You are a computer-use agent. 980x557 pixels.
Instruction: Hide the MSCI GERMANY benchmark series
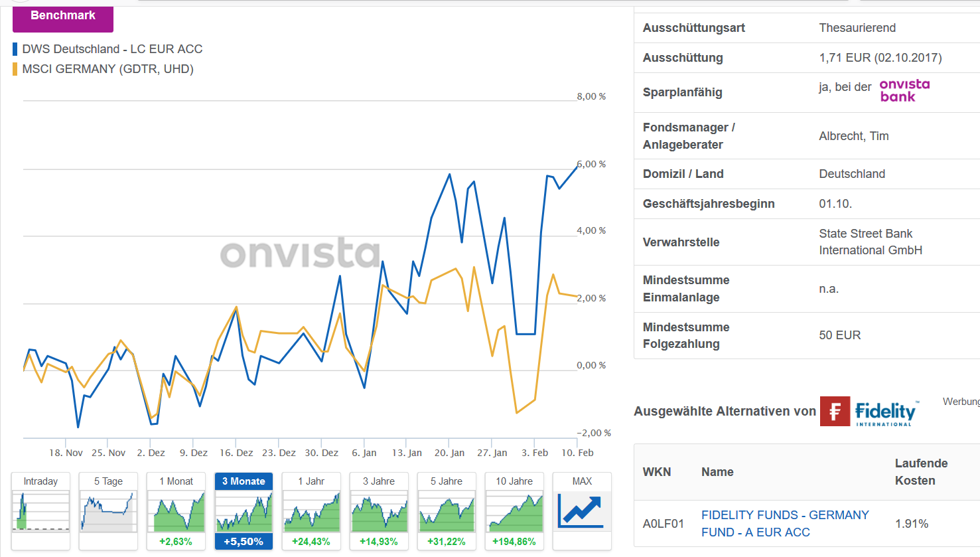point(107,68)
